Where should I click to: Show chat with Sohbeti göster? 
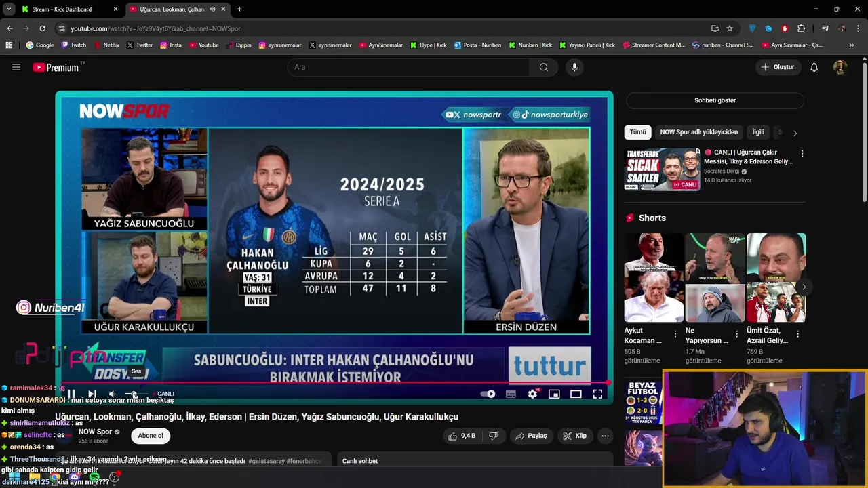coord(715,100)
